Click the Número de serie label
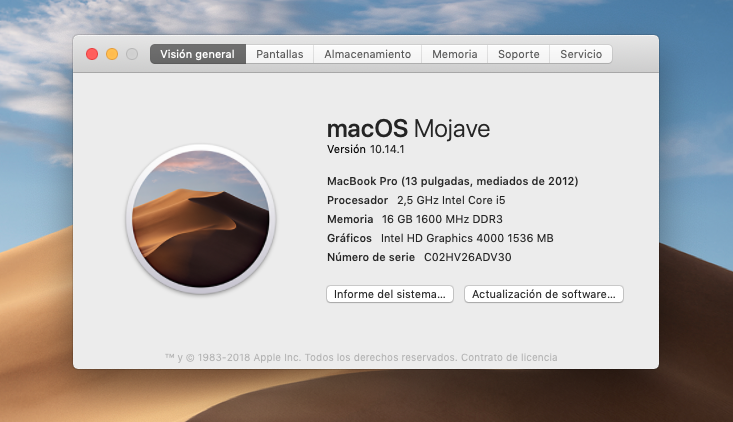733x422 pixels. pyautogui.click(x=371, y=257)
